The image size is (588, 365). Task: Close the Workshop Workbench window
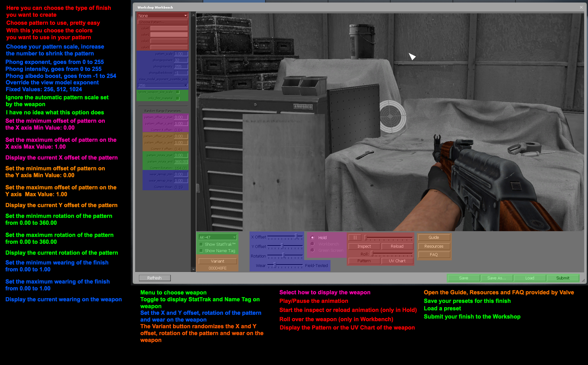pyautogui.click(x=581, y=7)
